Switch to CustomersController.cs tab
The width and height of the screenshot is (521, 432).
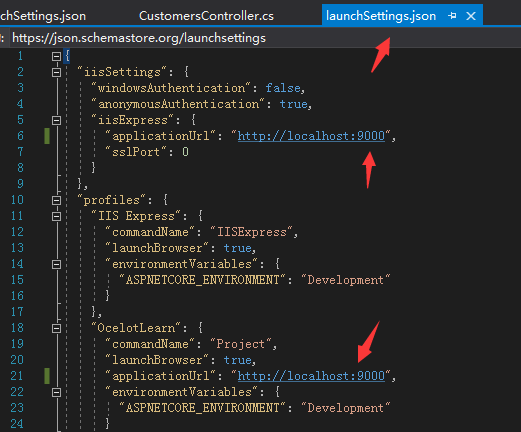pos(206,16)
